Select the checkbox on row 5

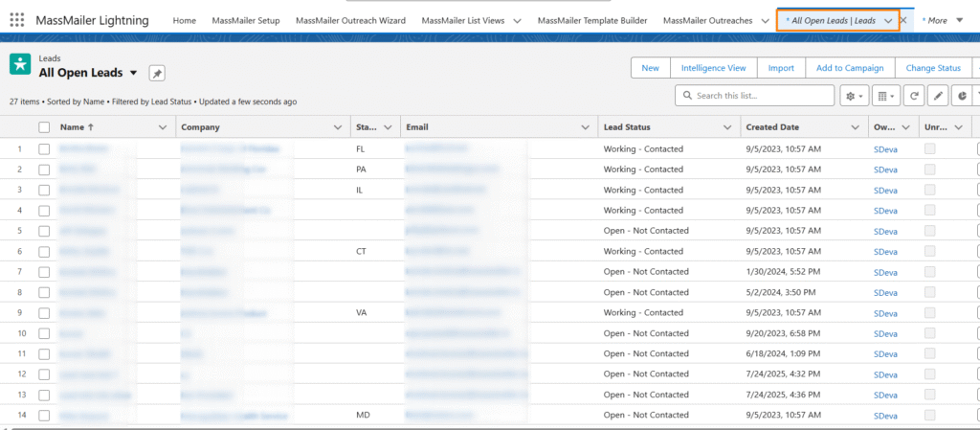tap(44, 231)
